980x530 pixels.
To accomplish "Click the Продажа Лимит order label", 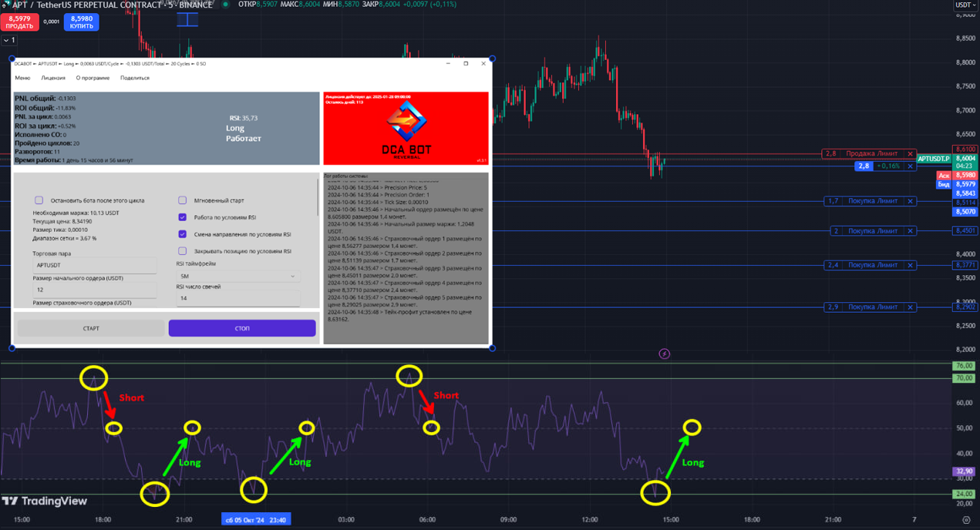I will click(871, 154).
